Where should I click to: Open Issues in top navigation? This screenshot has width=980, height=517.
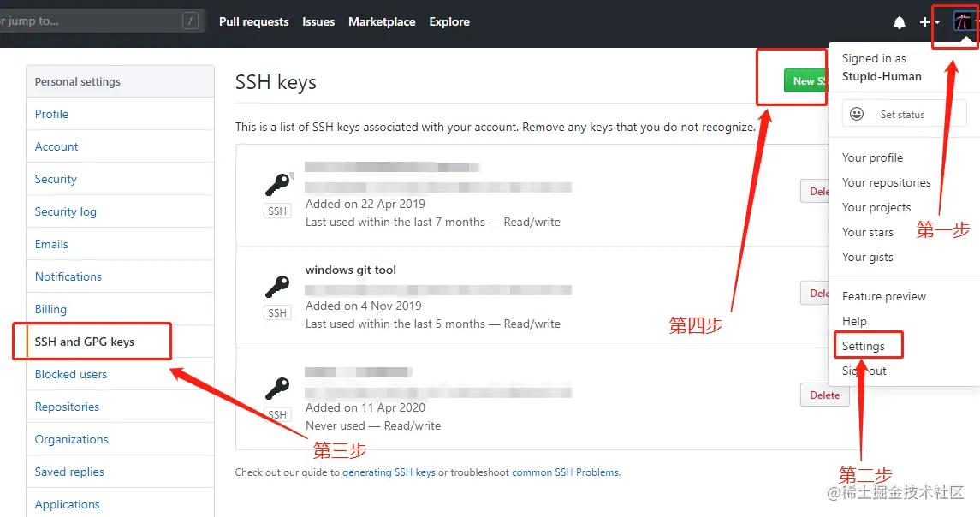(318, 22)
